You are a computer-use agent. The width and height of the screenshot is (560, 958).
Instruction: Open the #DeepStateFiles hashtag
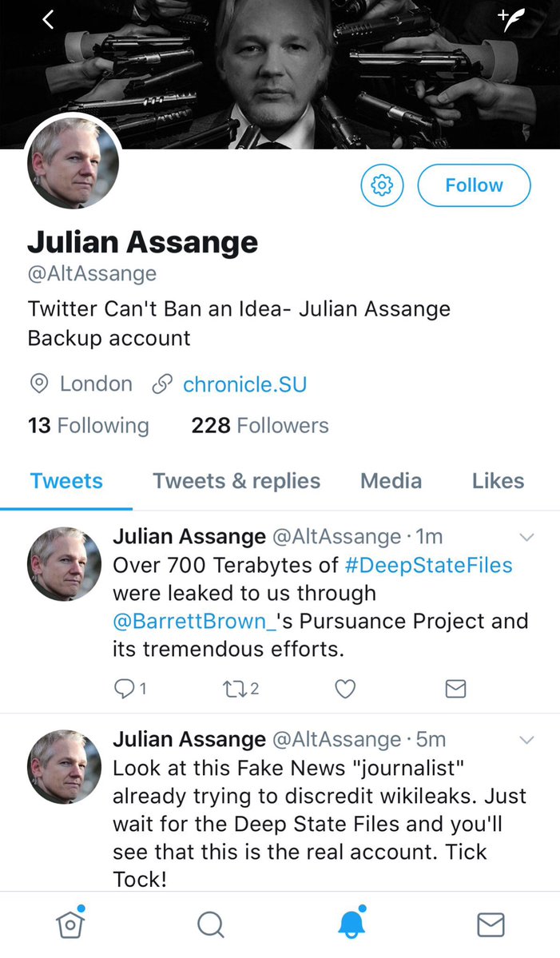pos(429,566)
